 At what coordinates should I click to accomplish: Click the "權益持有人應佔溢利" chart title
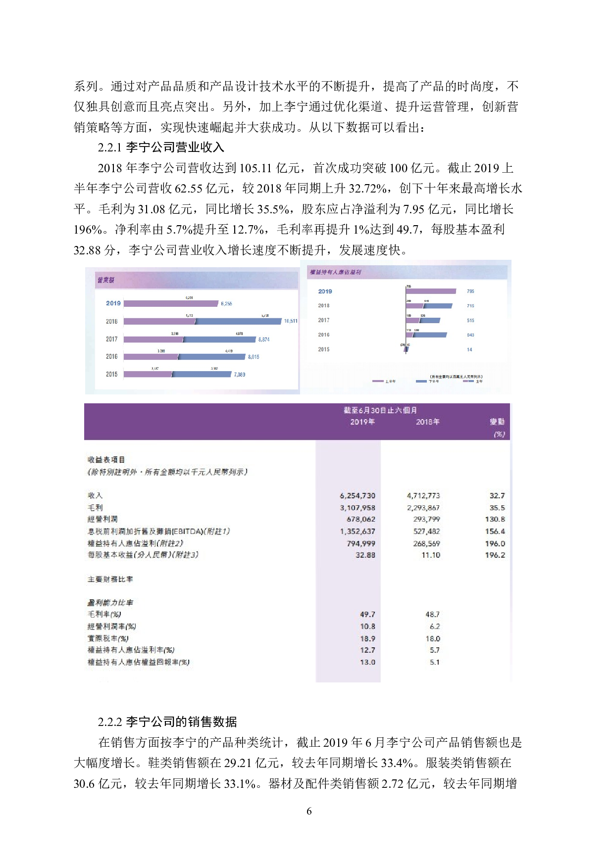pos(335,272)
